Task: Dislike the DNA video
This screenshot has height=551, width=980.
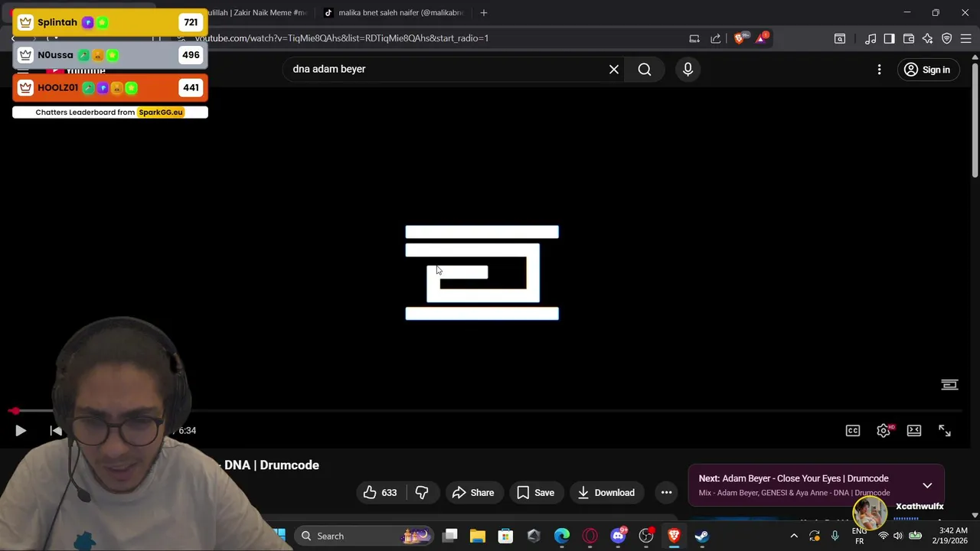Action: [x=422, y=493]
